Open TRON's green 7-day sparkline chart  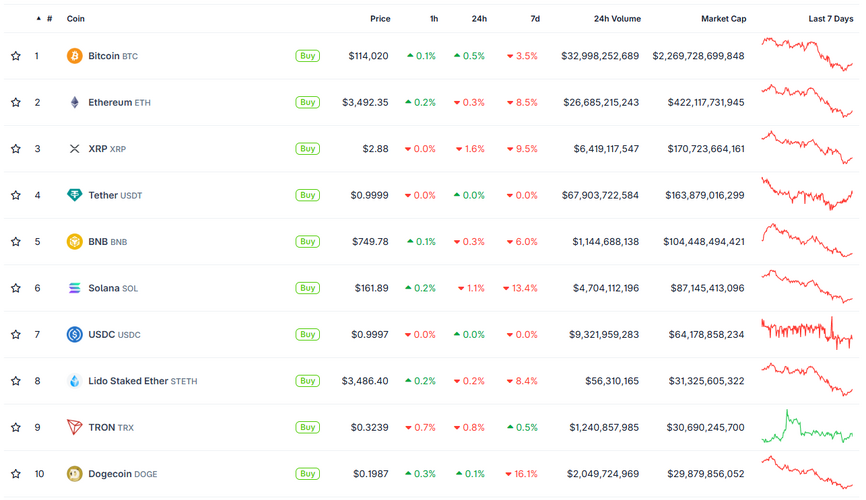(807, 427)
